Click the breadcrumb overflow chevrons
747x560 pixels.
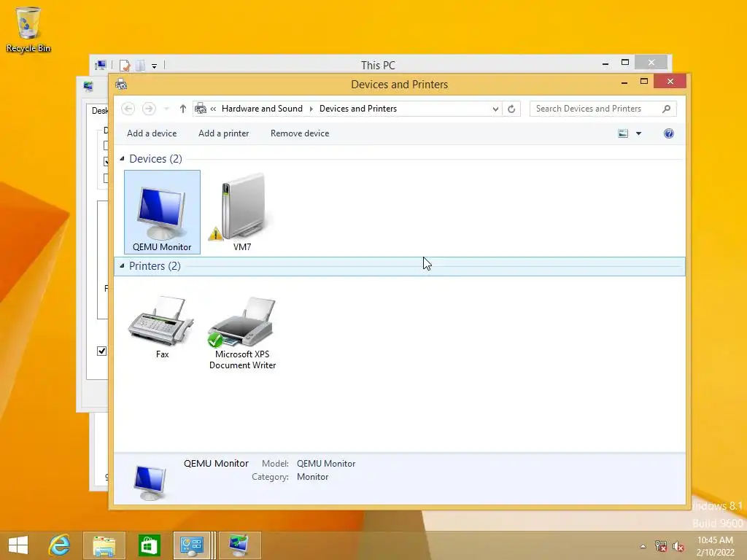click(213, 109)
